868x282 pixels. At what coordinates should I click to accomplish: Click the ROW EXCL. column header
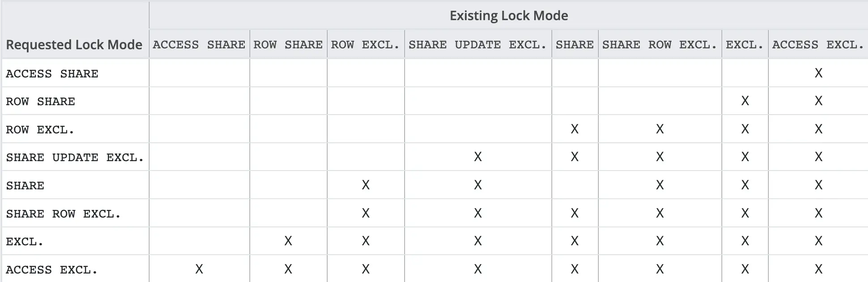[x=365, y=45]
